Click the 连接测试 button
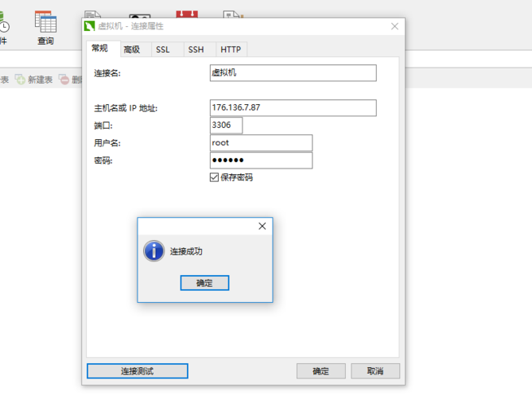Viewport: 532px width, 407px height. 137,371
